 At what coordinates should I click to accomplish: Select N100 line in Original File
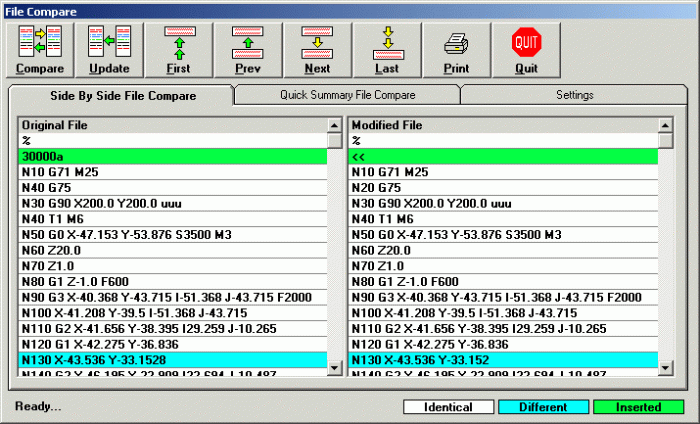pyautogui.click(x=173, y=313)
